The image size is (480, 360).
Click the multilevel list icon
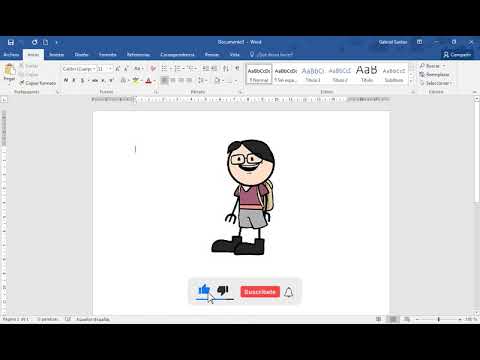click(190, 69)
